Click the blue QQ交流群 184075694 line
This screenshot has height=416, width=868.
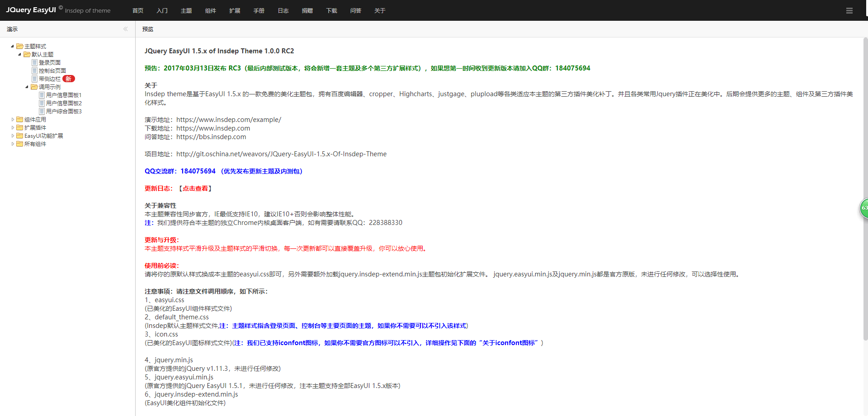(223, 171)
